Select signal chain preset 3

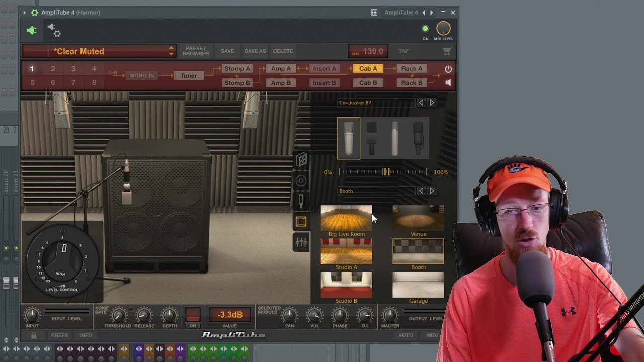point(73,69)
